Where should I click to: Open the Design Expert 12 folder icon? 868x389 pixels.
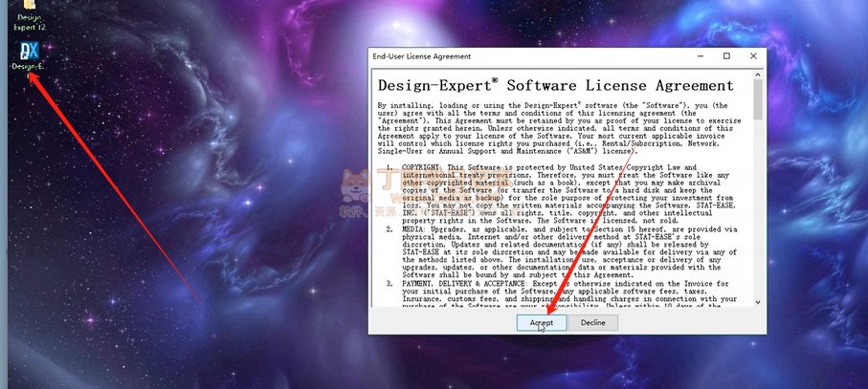click(x=29, y=15)
